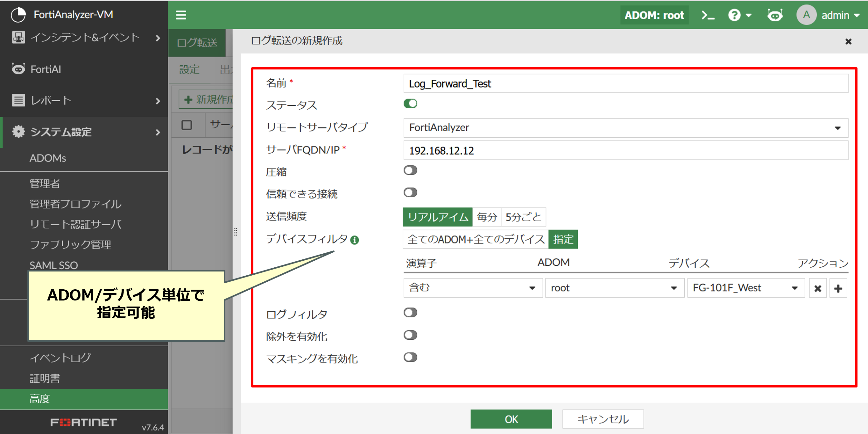The width and height of the screenshot is (868, 434).
Task: Close the log forwarding creation dialog
Action: pyautogui.click(x=848, y=41)
